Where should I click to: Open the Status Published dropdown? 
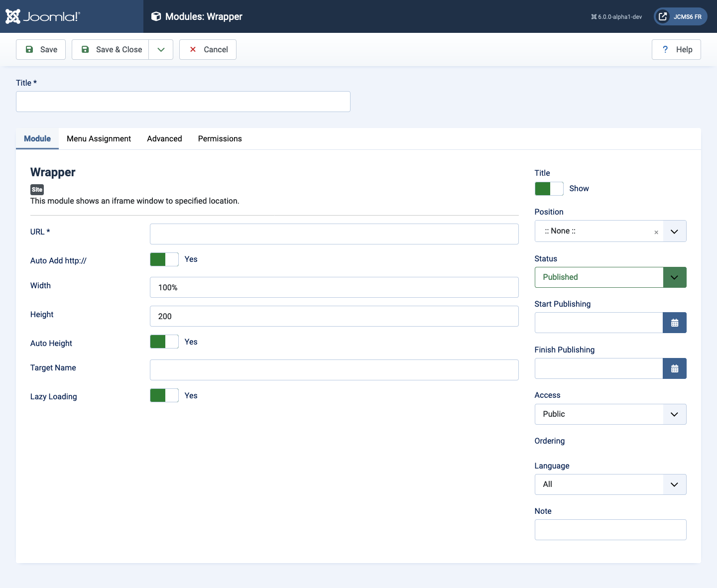coord(610,277)
